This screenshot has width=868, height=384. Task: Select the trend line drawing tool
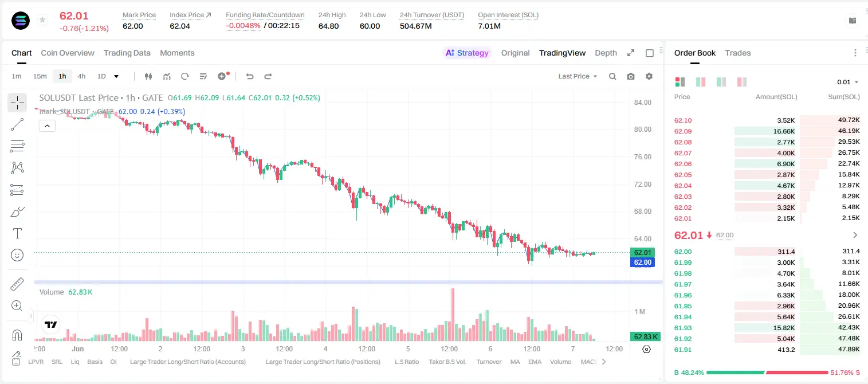pyautogui.click(x=17, y=124)
